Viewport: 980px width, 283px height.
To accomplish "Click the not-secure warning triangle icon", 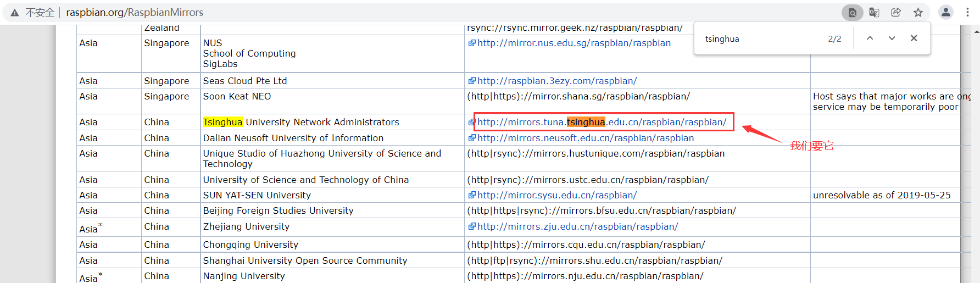I will [15, 12].
